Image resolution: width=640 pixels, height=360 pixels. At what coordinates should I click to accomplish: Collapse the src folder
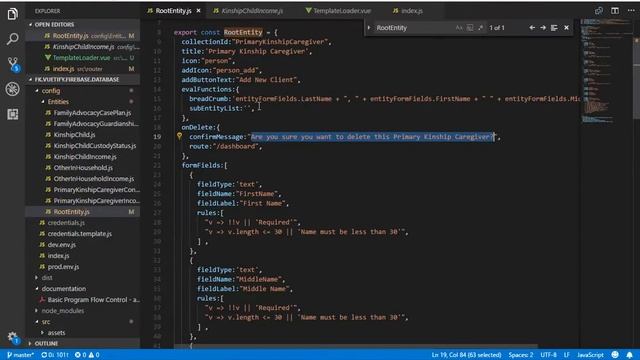(x=46, y=322)
